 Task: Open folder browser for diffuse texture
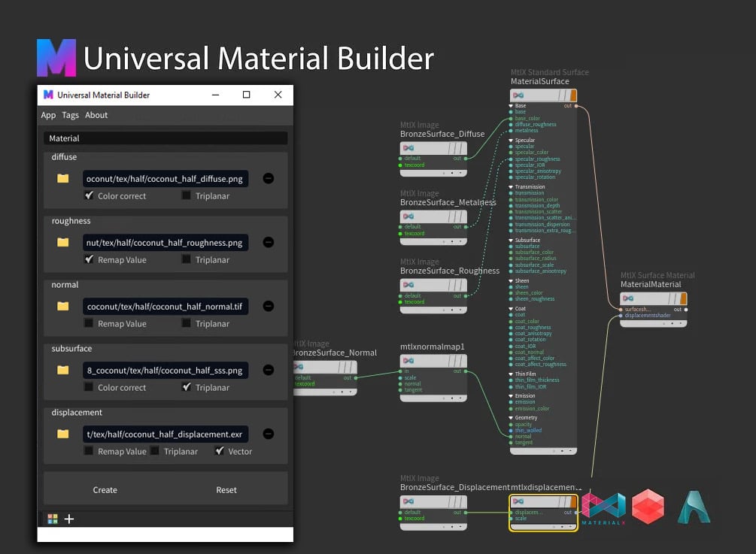click(x=62, y=179)
